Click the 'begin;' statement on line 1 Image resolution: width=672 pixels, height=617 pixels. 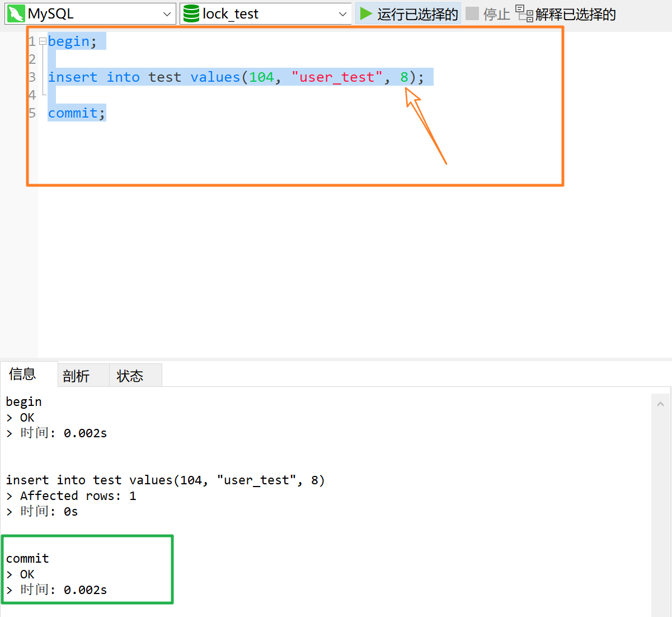[72, 41]
